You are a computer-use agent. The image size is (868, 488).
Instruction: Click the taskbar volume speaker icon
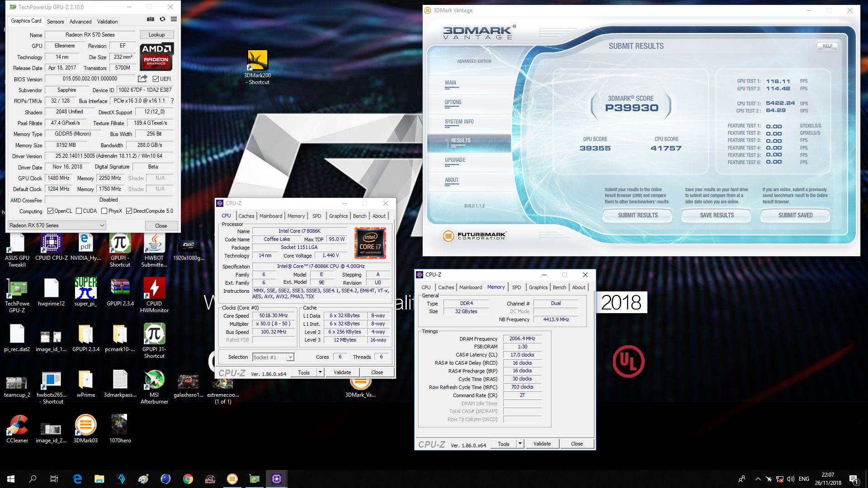tap(791, 479)
